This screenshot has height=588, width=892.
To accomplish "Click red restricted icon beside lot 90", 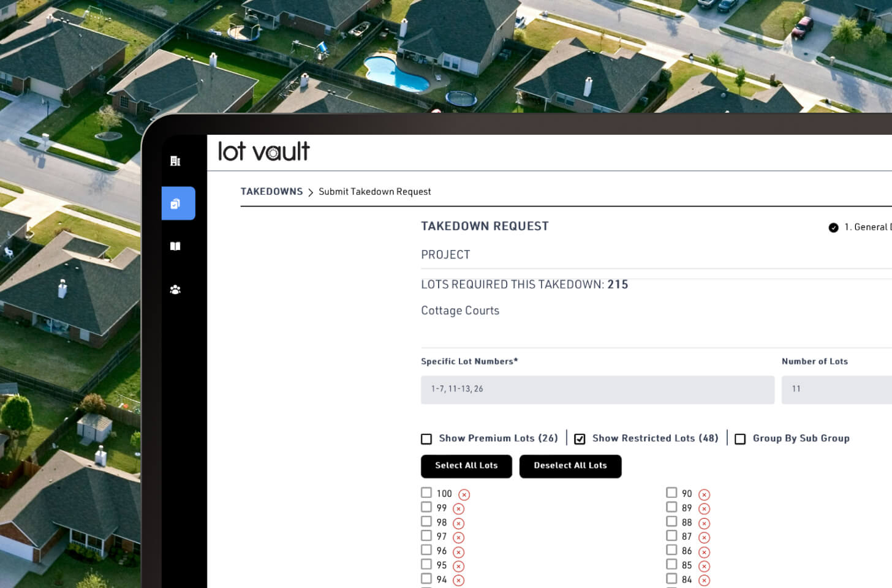I will tap(705, 494).
